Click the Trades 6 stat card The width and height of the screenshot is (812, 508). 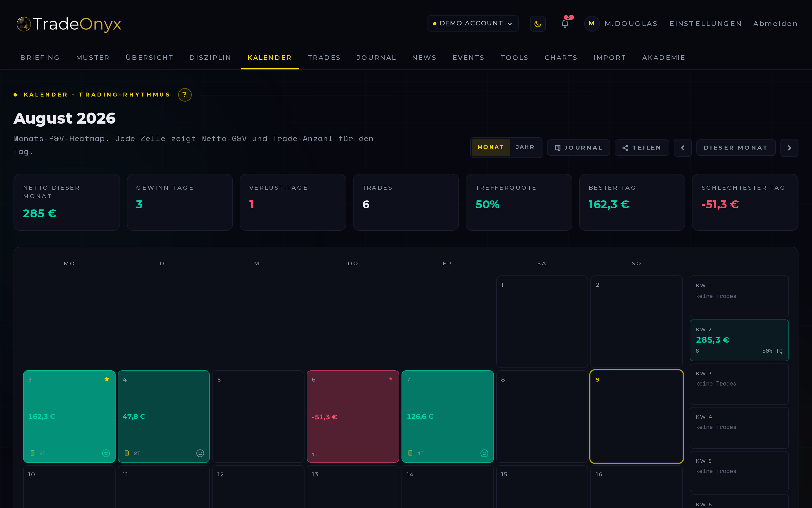(406, 202)
